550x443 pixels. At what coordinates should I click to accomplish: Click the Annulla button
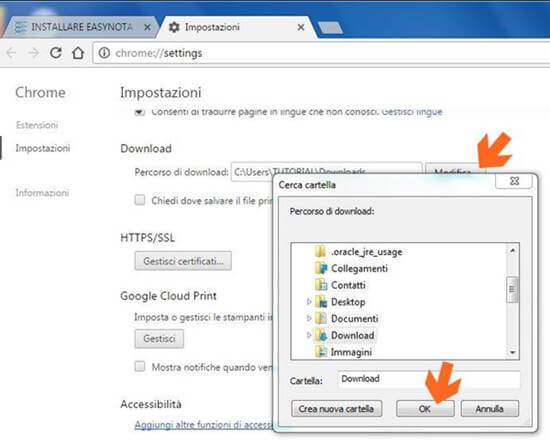pyautogui.click(x=490, y=409)
